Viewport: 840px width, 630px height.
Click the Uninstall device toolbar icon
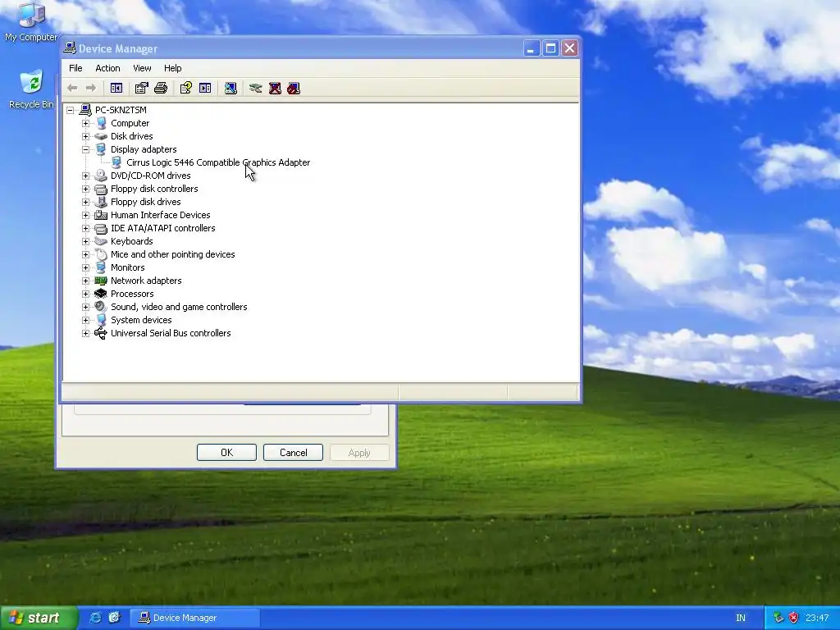pos(275,88)
